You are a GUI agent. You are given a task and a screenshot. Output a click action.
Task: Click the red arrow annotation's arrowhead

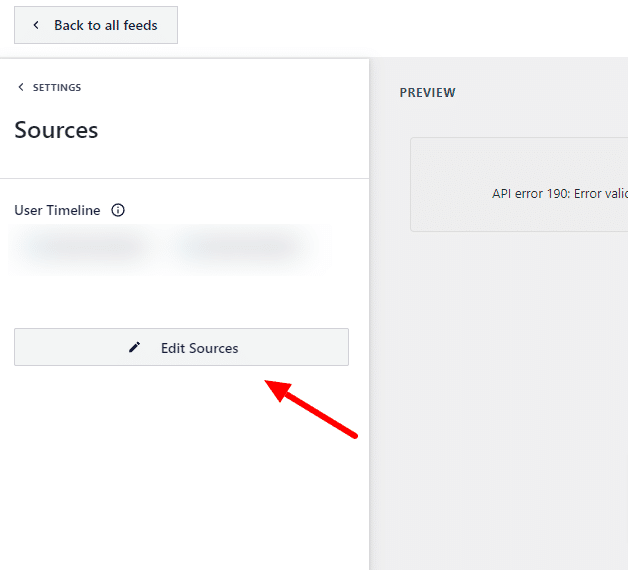[x=274, y=388]
